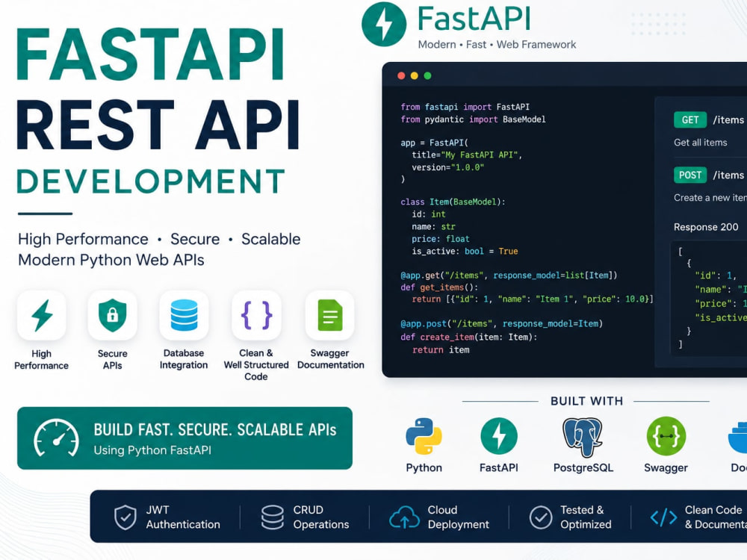The image size is (747, 560).
Task: Select the Tested & Optimized checkmark circle icon
Action: point(541,517)
